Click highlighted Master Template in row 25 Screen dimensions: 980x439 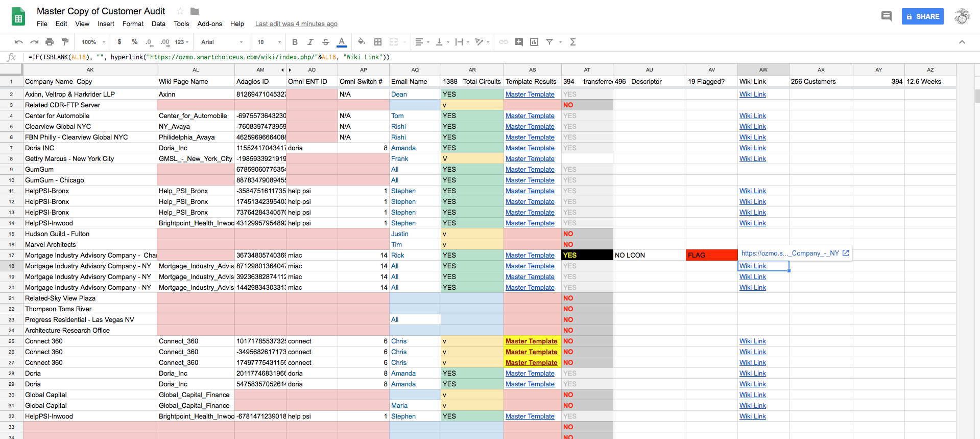531,341
